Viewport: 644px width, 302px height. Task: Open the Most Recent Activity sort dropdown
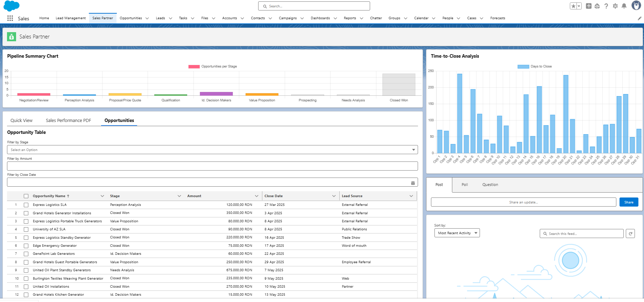click(x=457, y=233)
